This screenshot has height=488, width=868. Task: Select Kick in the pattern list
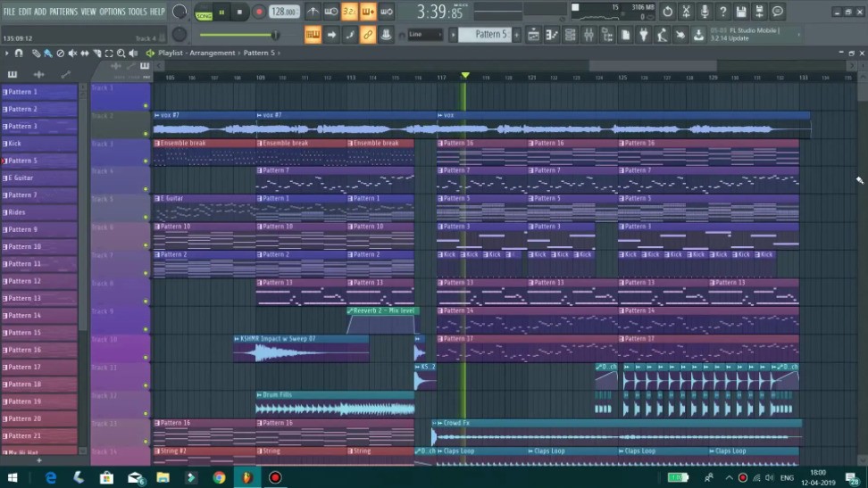click(x=39, y=144)
